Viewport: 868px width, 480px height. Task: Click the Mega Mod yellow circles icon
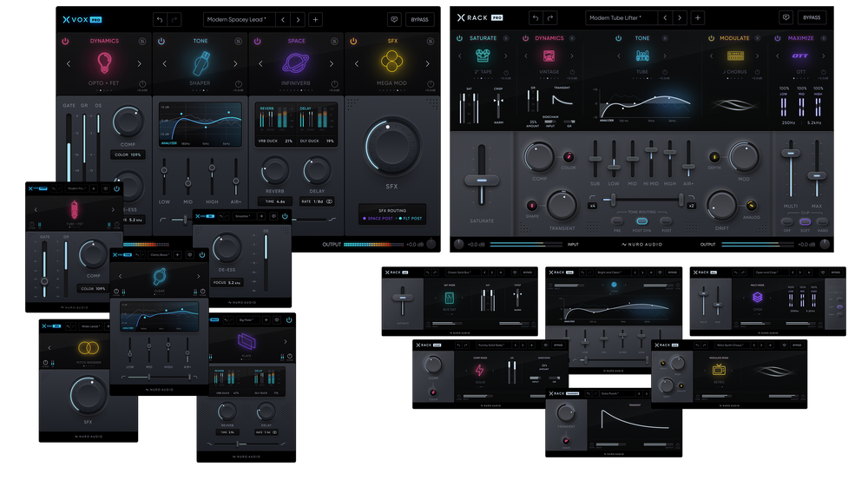391,62
